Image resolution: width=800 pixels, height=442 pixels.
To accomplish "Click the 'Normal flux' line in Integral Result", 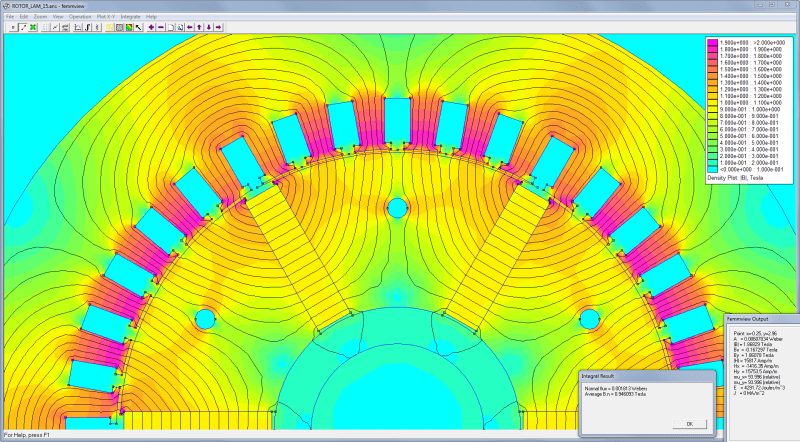I will click(616, 388).
